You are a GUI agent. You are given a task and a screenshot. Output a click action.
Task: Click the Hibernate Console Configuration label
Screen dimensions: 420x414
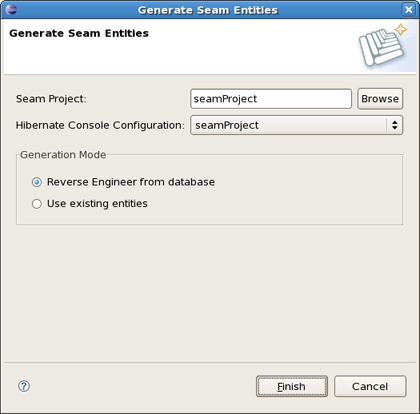(x=100, y=125)
